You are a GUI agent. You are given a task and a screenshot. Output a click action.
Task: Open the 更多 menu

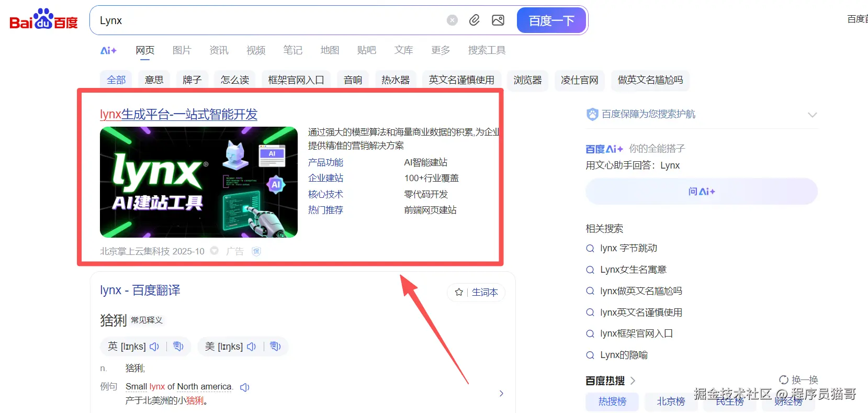click(441, 50)
